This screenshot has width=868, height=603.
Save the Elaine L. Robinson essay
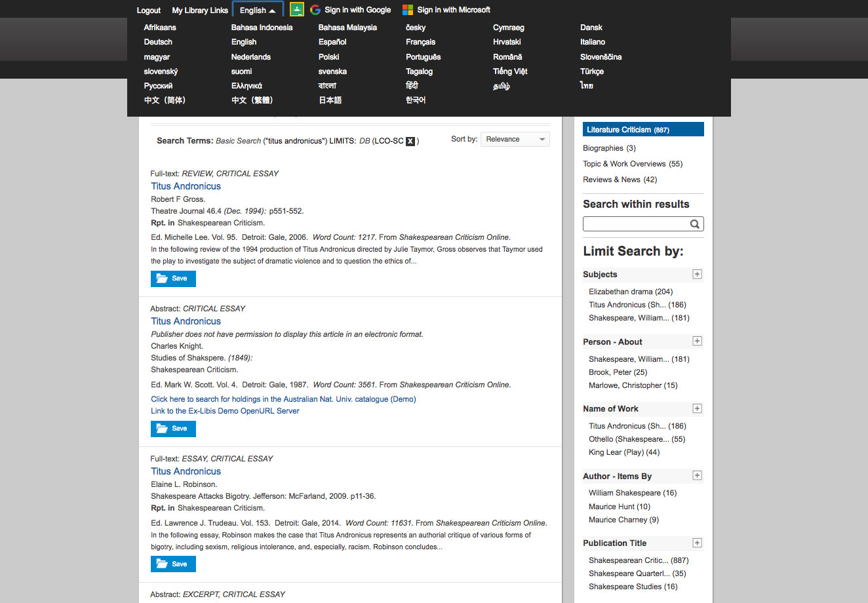click(x=173, y=564)
